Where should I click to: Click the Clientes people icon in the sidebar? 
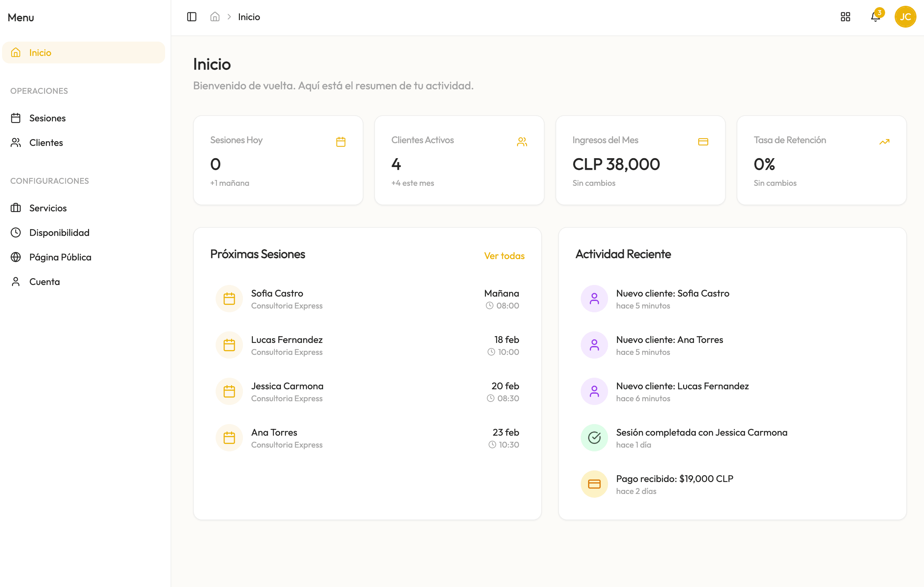click(16, 142)
